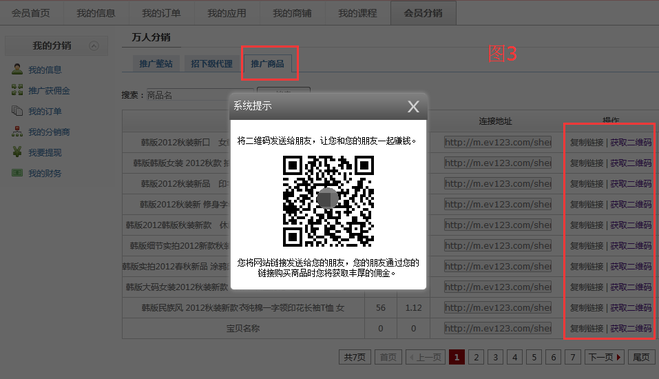The height and width of the screenshot is (379, 659).
Task: Click the 宝贝名称 product name cell
Action: 243,328
